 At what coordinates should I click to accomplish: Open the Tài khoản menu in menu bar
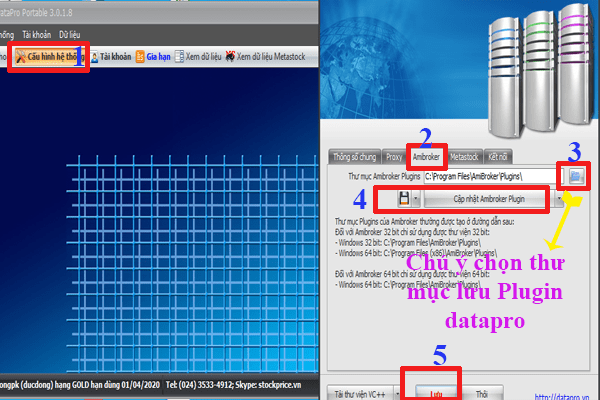36,35
